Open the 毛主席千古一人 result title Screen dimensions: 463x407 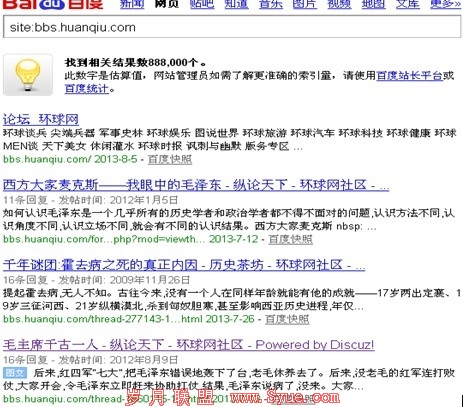188,345
